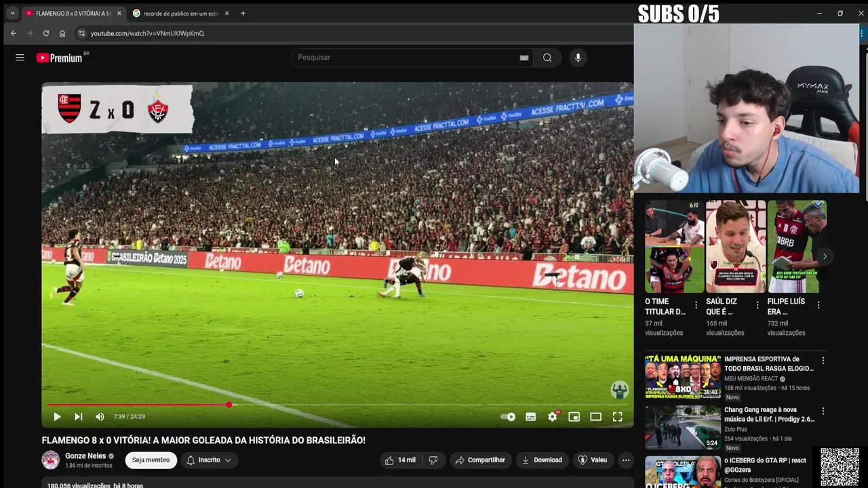Open the YouTube hamburger guide menu
The image size is (868, 488).
click(20, 58)
